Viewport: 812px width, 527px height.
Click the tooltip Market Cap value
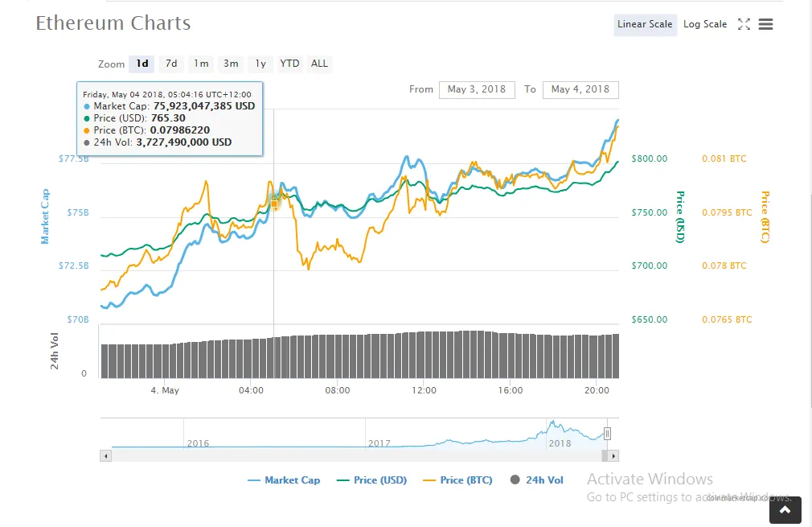(x=204, y=106)
